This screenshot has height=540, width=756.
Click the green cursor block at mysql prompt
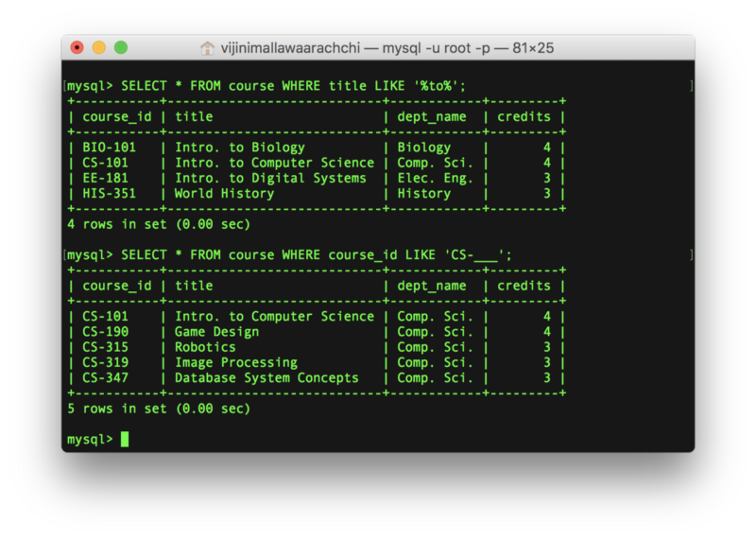(125, 439)
